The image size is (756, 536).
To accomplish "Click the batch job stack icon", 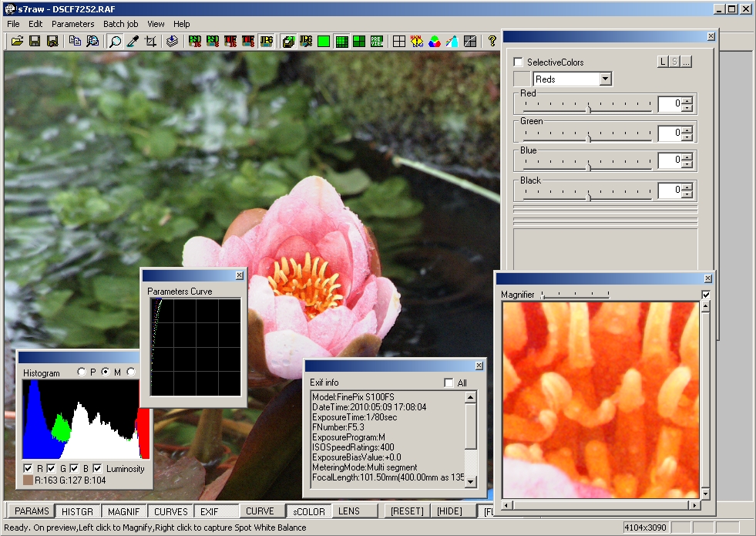I will [x=172, y=42].
